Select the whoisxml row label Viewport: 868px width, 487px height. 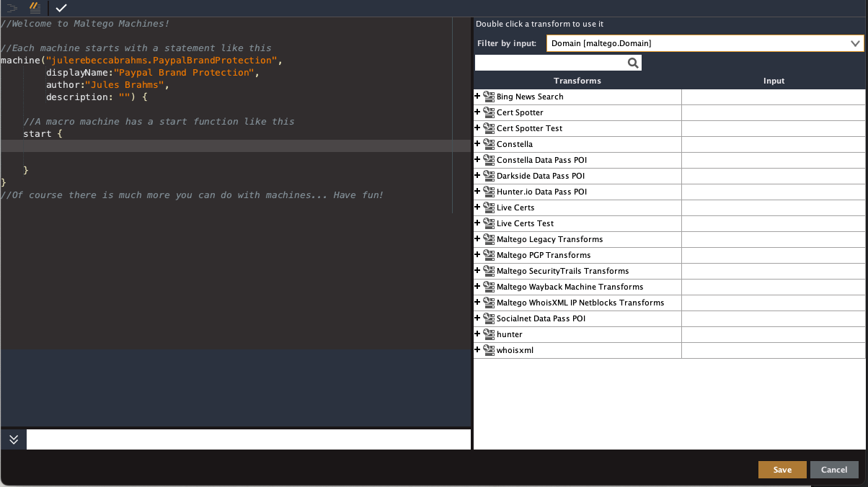tap(515, 350)
